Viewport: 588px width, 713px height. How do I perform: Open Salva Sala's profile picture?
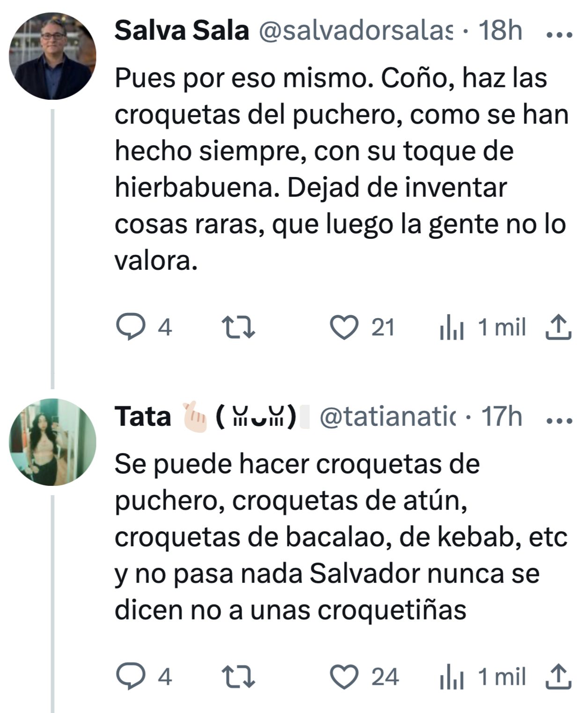52,56
